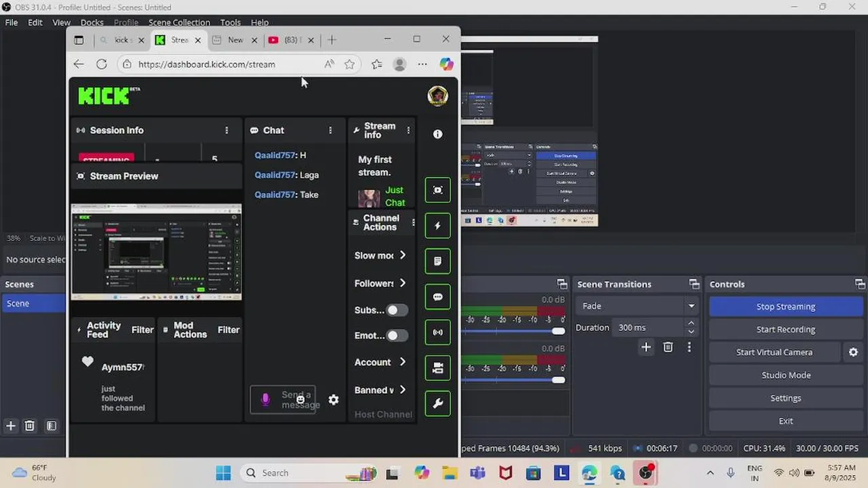868x488 pixels.
Task: Open chat settings gear
Action: point(334,400)
